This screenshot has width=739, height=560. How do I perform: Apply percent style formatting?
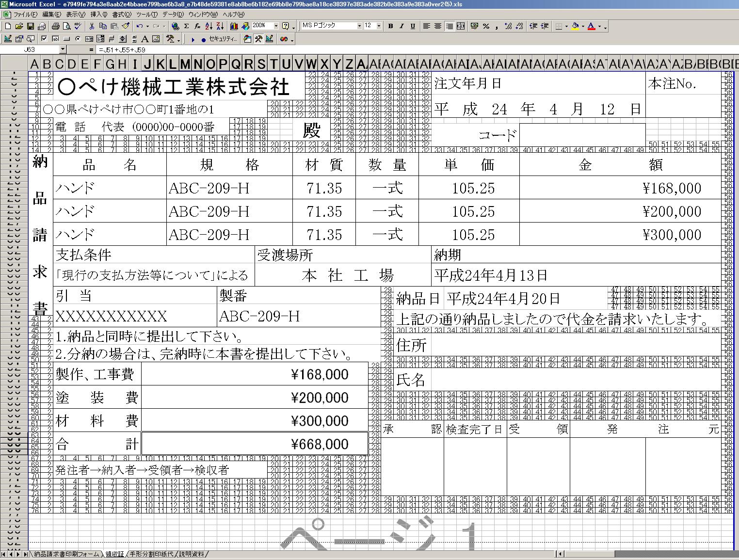click(486, 26)
